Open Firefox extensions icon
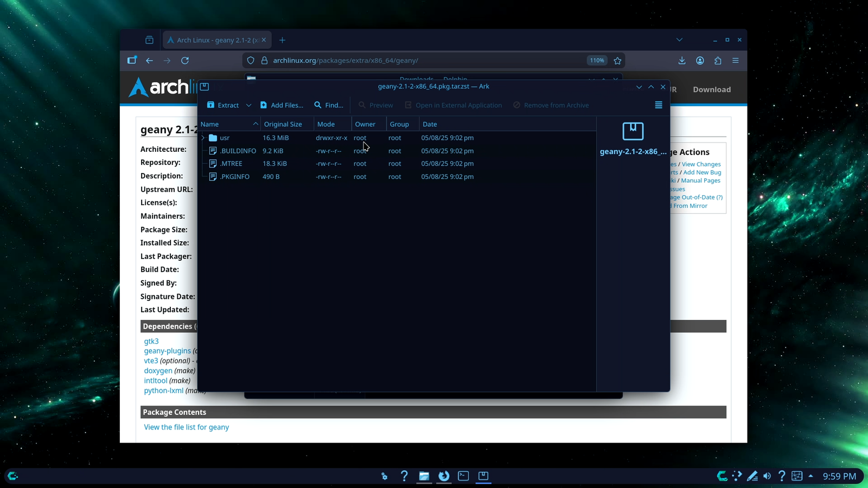Viewport: 868px width, 488px height. pos(718,61)
